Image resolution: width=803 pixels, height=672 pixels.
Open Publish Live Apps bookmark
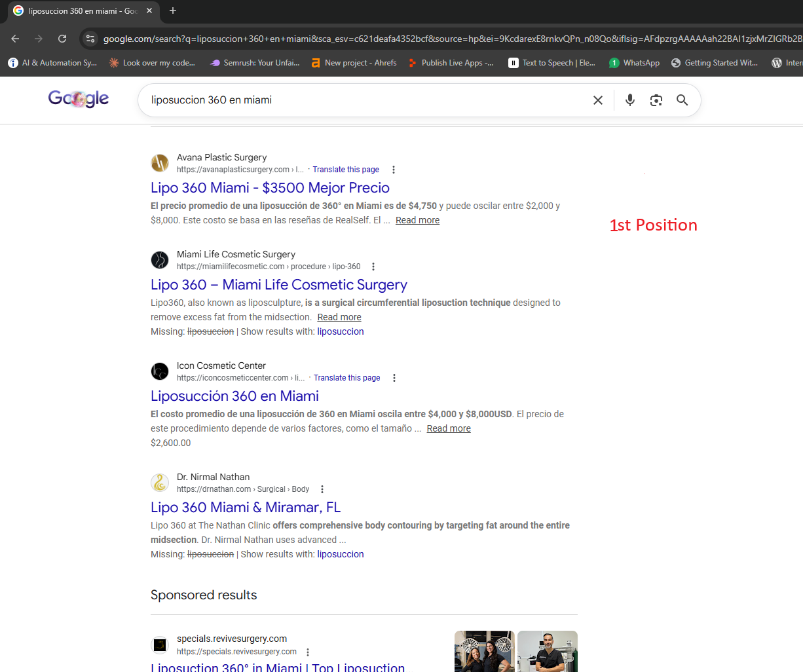pos(451,63)
